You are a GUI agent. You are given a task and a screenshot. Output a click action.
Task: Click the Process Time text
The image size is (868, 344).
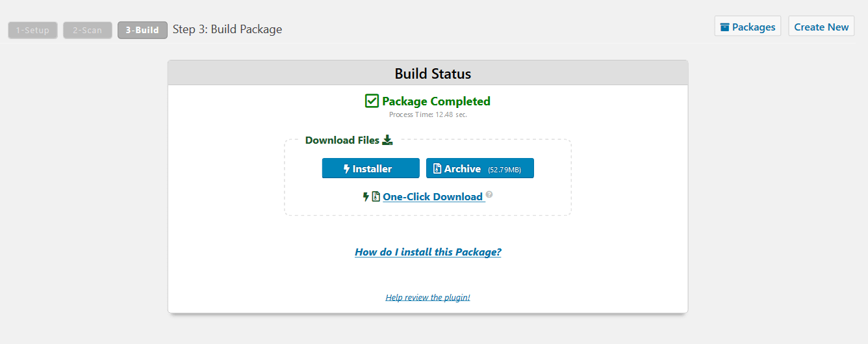(428, 114)
